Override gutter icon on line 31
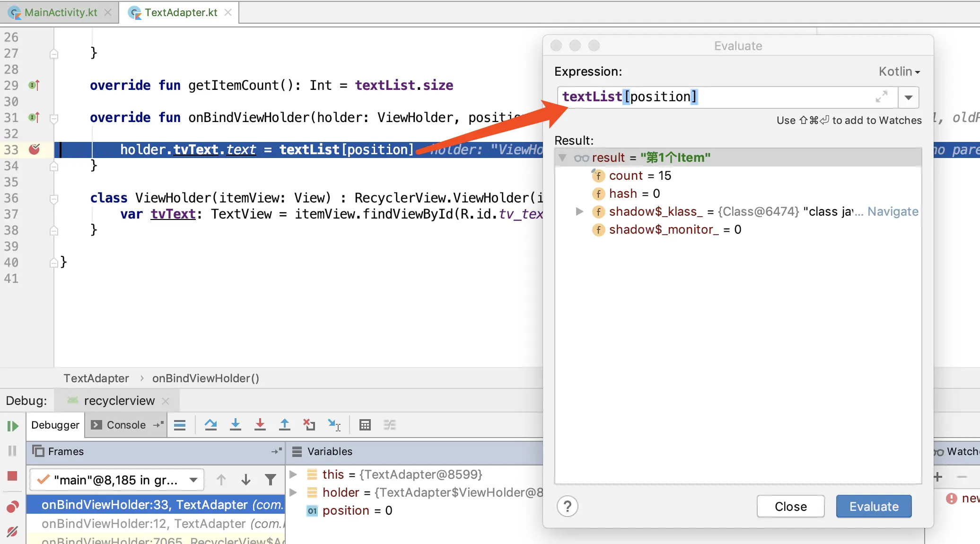The image size is (980, 544). [34, 117]
